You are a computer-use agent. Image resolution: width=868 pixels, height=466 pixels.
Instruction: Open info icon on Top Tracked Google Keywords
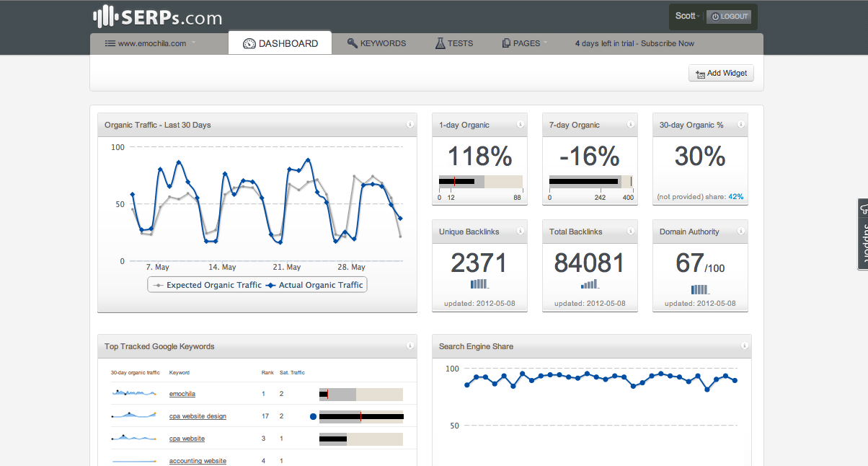pyautogui.click(x=409, y=346)
